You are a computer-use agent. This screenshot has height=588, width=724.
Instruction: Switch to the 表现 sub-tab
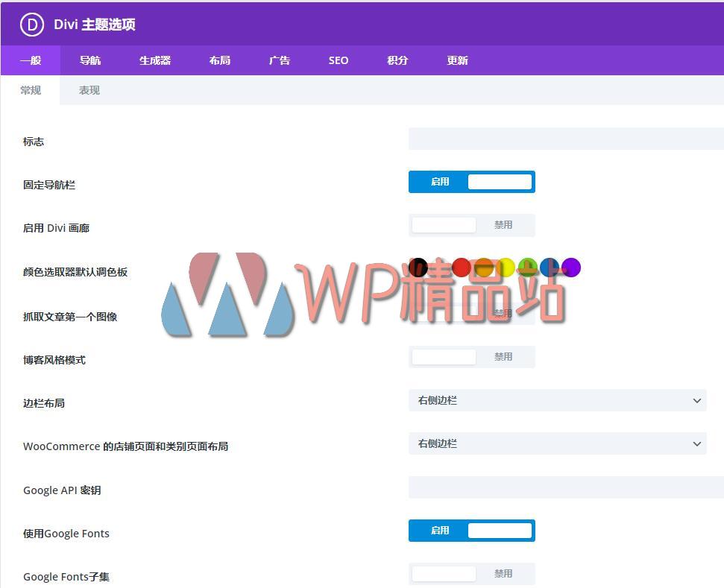point(88,89)
